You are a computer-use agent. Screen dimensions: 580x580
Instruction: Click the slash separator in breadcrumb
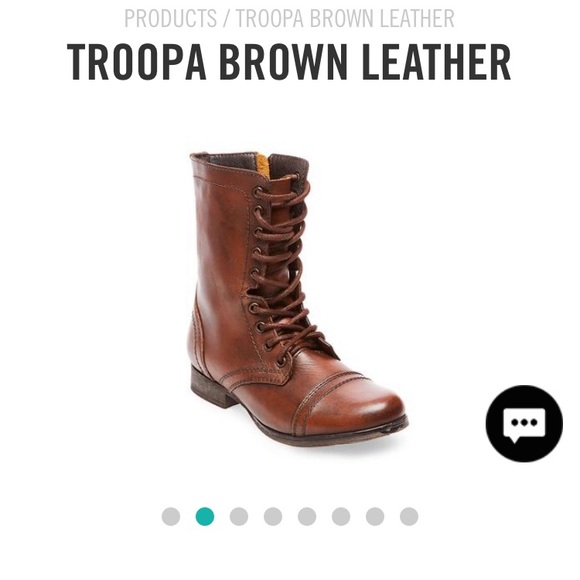pyautogui.click(x=226, y=18)
